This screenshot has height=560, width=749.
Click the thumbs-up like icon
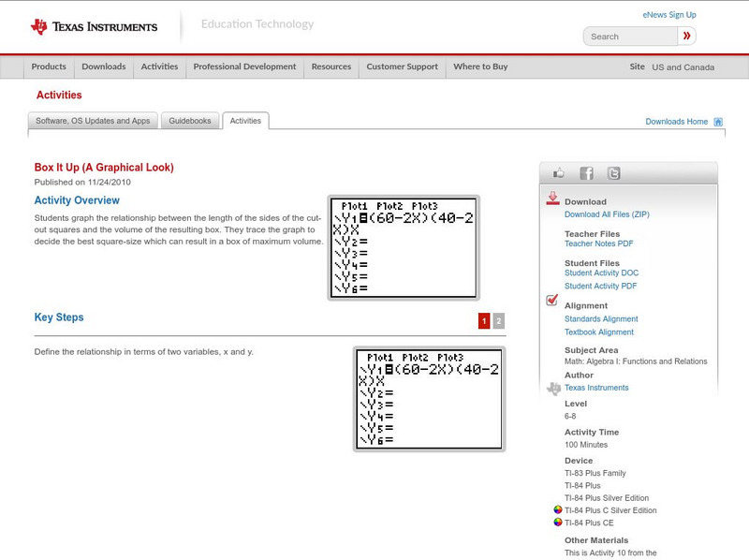pyautogui.click(x=559, y=173)
